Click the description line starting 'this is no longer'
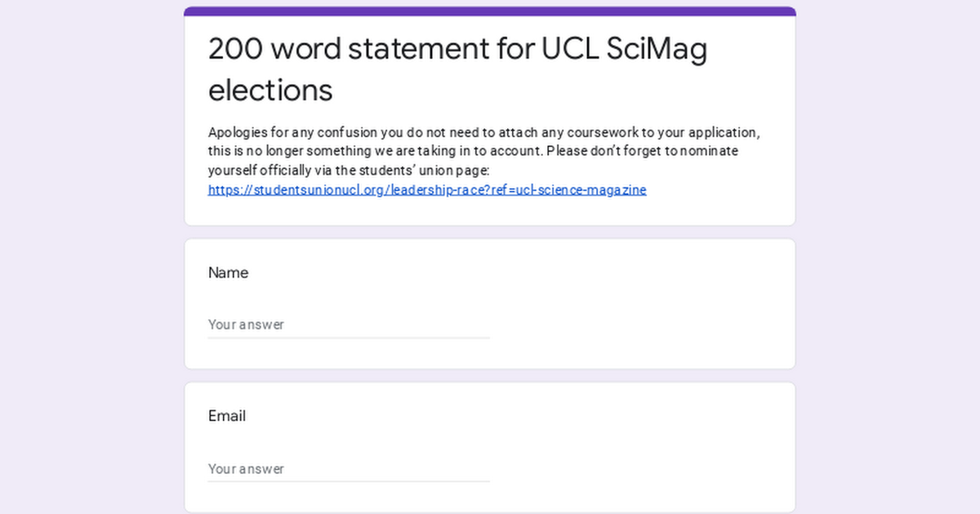This screenshot has width=980, height=514. [x=376, y=151]
